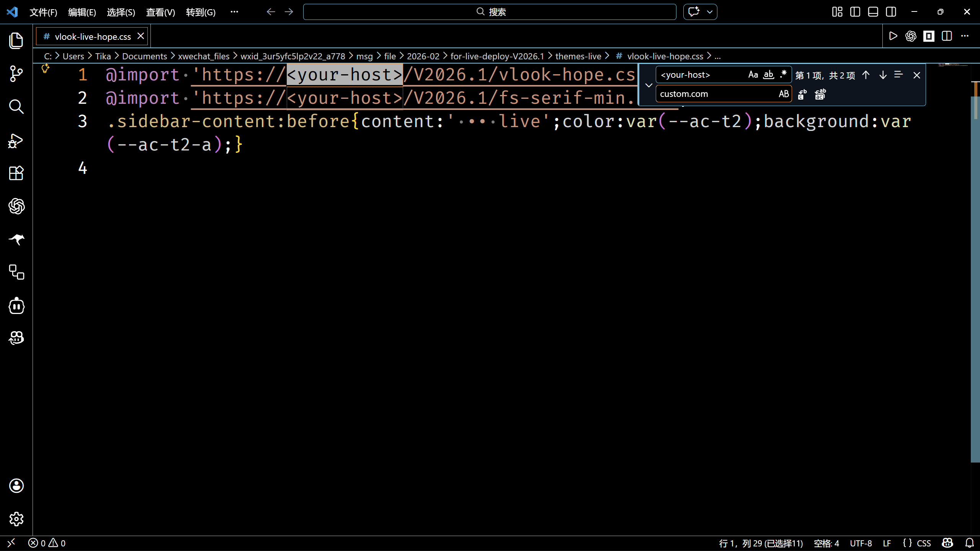Viewport: 980px width, 551px height.
Task: Open the Run and Debug view
Action: (16, 141)
